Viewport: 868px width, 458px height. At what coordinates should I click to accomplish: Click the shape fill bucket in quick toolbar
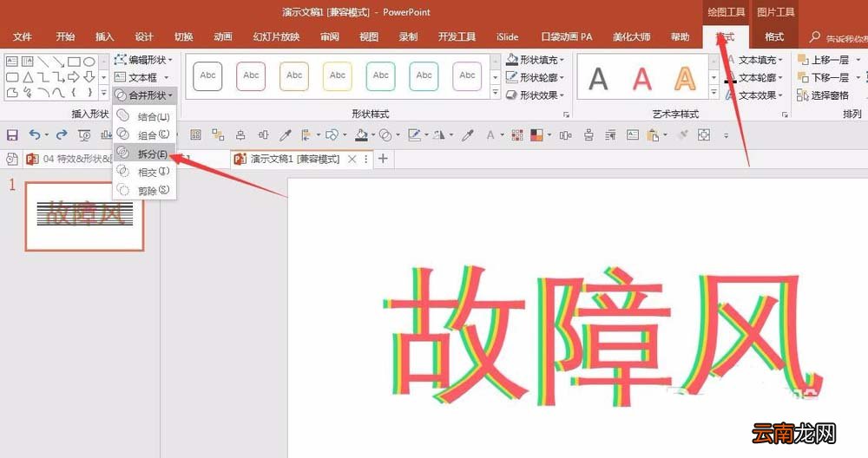click(361, 135)
